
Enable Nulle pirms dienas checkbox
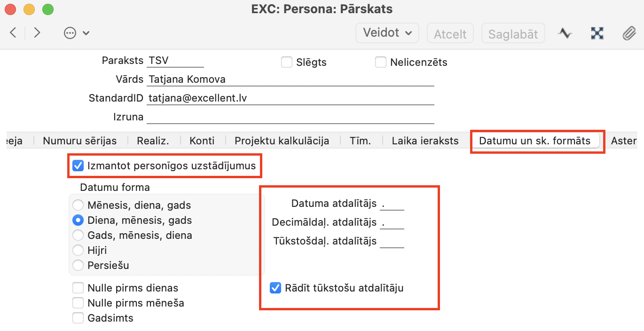coord(78,288)
